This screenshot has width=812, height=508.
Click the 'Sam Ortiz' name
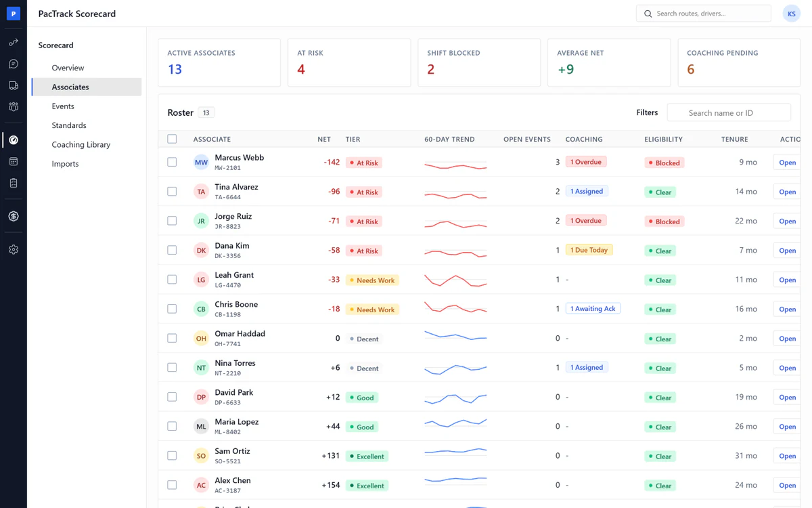tap(232, 451)
